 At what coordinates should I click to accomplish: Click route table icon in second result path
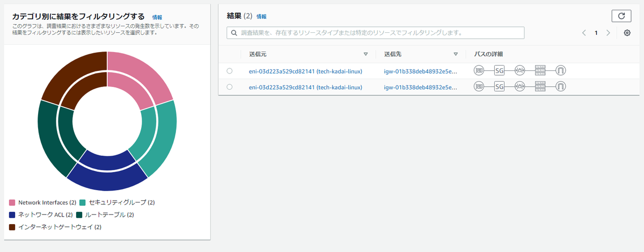pyautogui.click(x=540, y=87)
